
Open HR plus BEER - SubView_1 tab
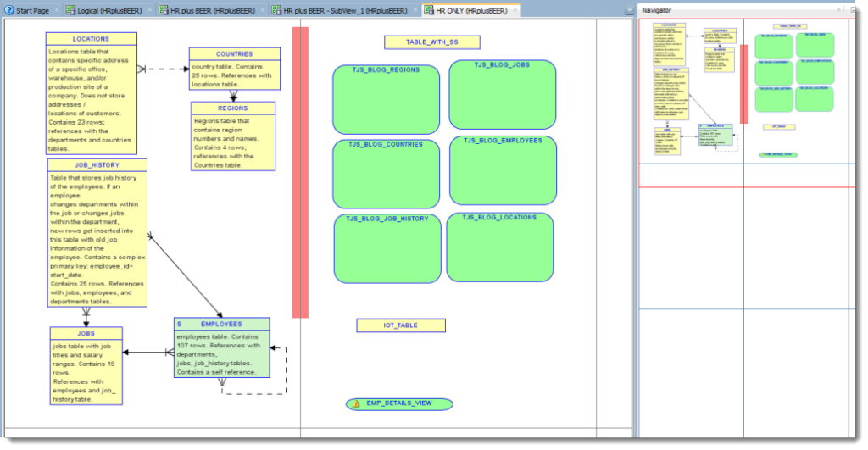[x=344, y=10]
